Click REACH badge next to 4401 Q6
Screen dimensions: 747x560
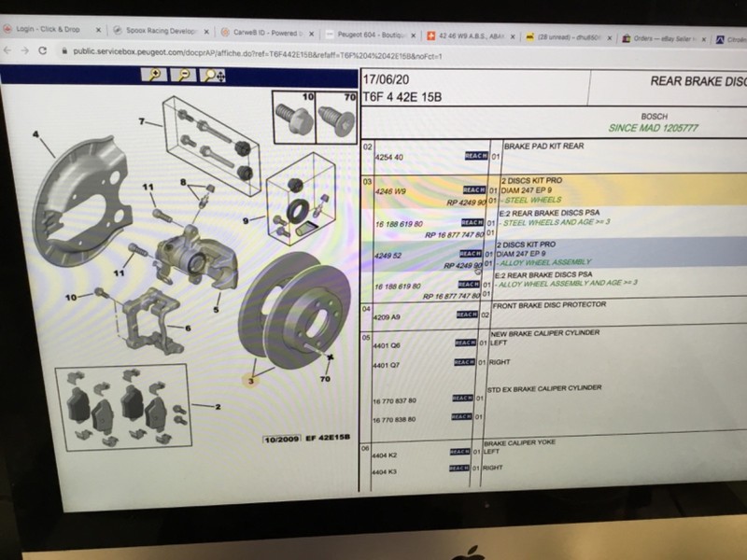(x=465, y=343)
